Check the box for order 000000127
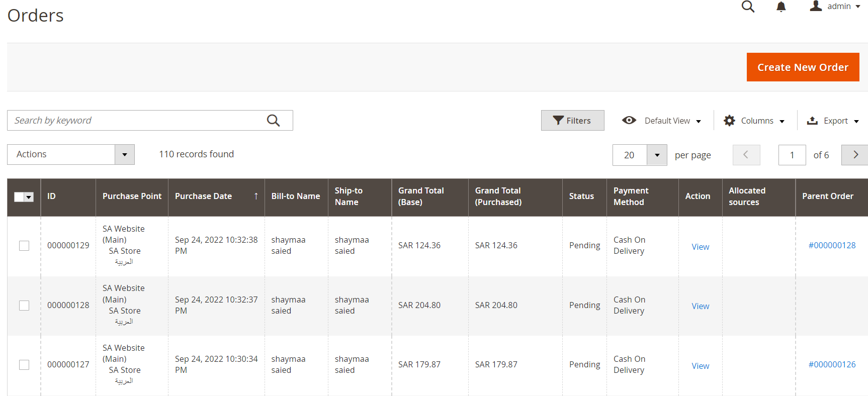The height and width of the screenshot is (396, 868). pos(24,365)
